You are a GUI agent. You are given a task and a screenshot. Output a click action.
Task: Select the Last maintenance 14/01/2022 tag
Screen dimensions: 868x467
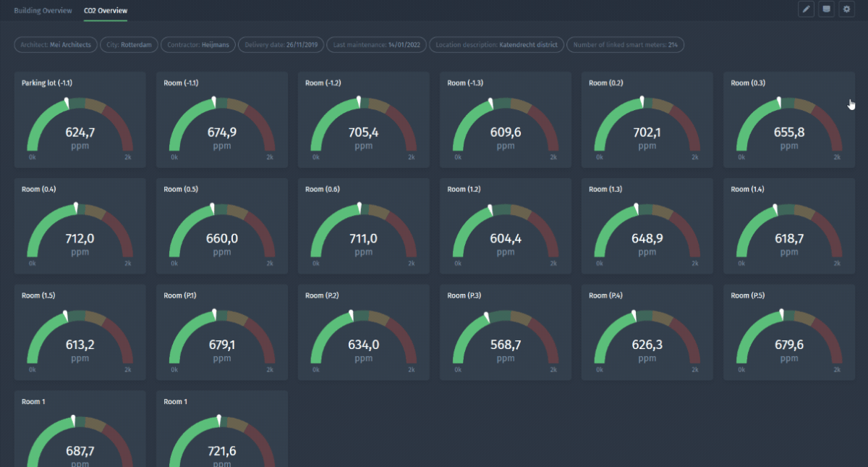pos(376,45)
